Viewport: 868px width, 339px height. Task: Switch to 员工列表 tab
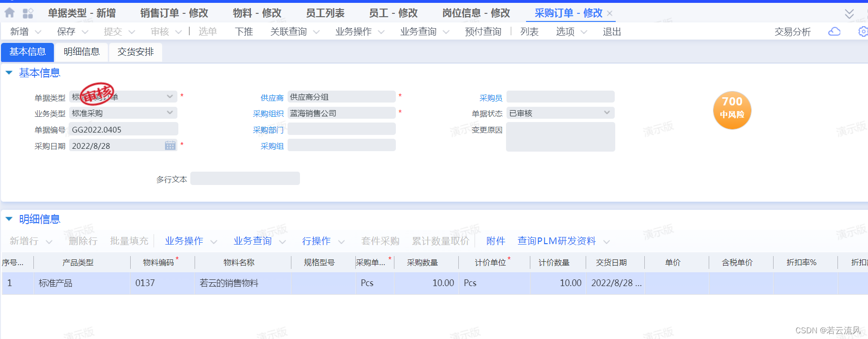tap(325, 13)
